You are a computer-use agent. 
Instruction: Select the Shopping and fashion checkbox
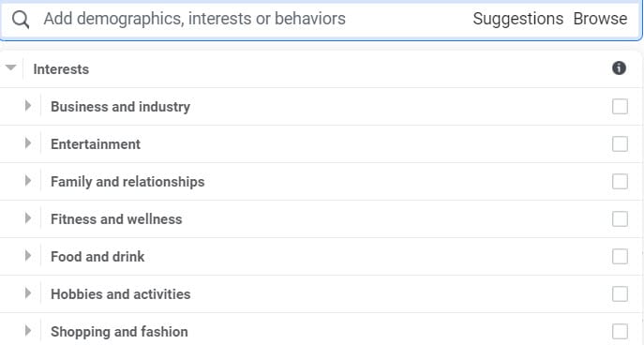(x=620, y=331)
